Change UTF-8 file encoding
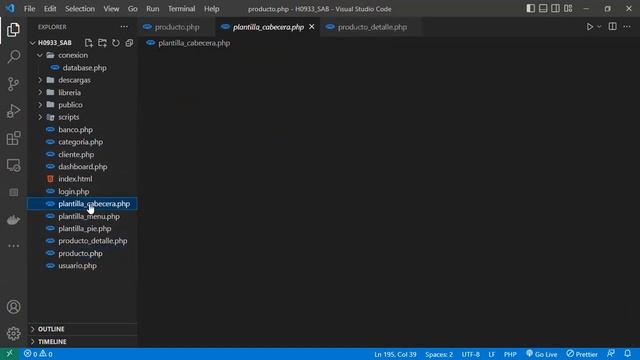Image resolution: width=640 pixels, height=360 pixels. [471, 354]
